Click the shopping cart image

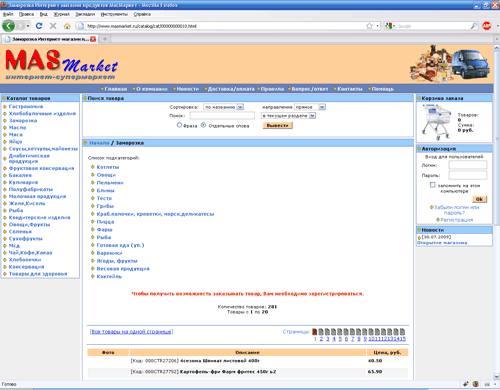tap(437, 122)
